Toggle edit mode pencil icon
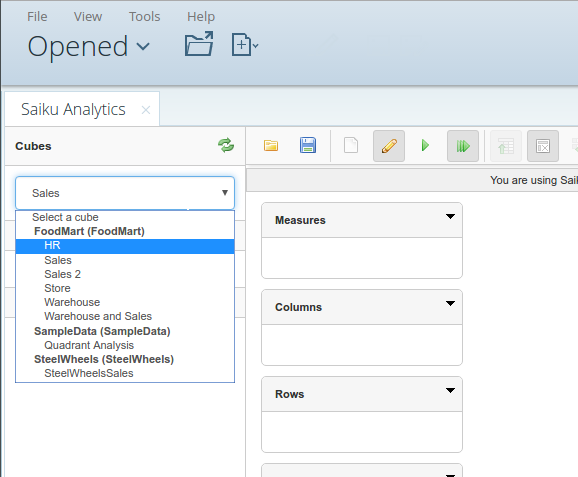The height and width of the screenshot is (477, 578). (x=389, y=146)
